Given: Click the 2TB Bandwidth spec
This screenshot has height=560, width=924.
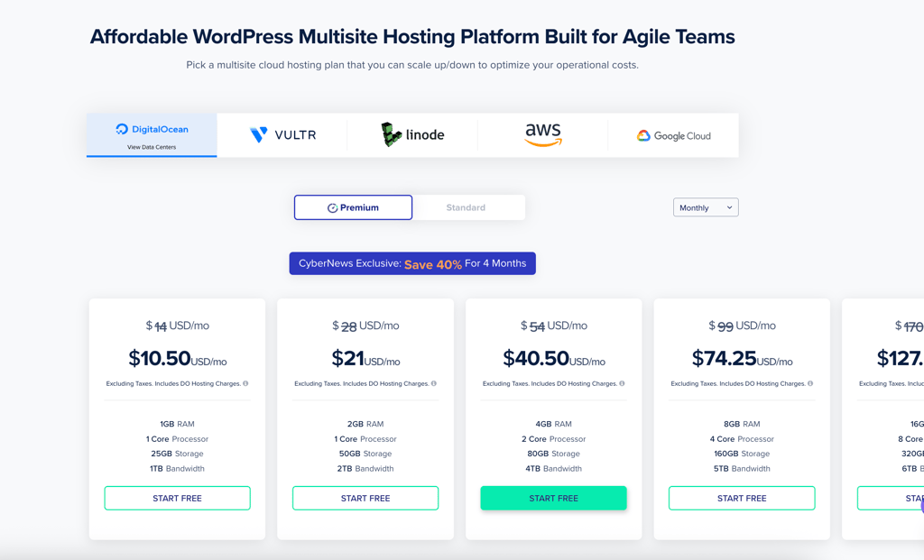Looking at the screenshot, I should click(x=365, y=469).
